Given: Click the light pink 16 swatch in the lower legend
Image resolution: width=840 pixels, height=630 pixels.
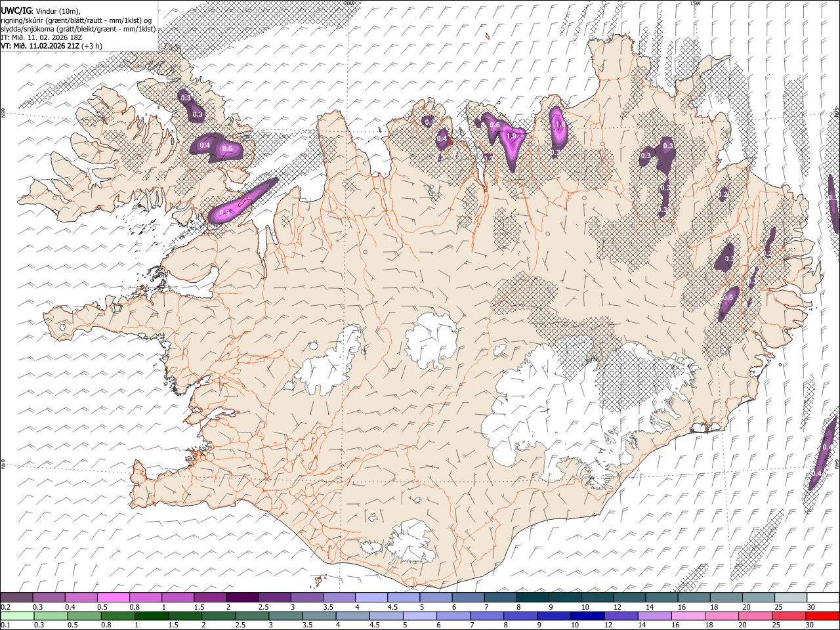Looking at the screenshot, I should [687, 616].
